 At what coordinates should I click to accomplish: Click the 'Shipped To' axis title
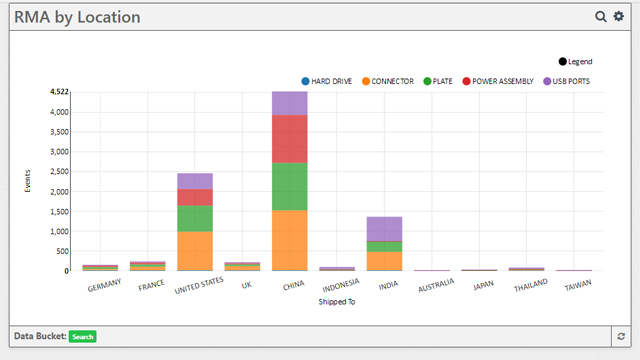point(337,302)
